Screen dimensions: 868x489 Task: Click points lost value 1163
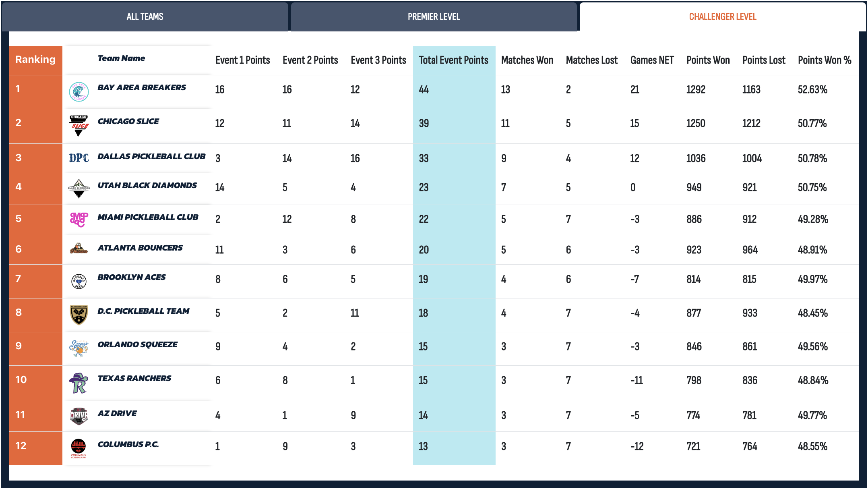751,89
